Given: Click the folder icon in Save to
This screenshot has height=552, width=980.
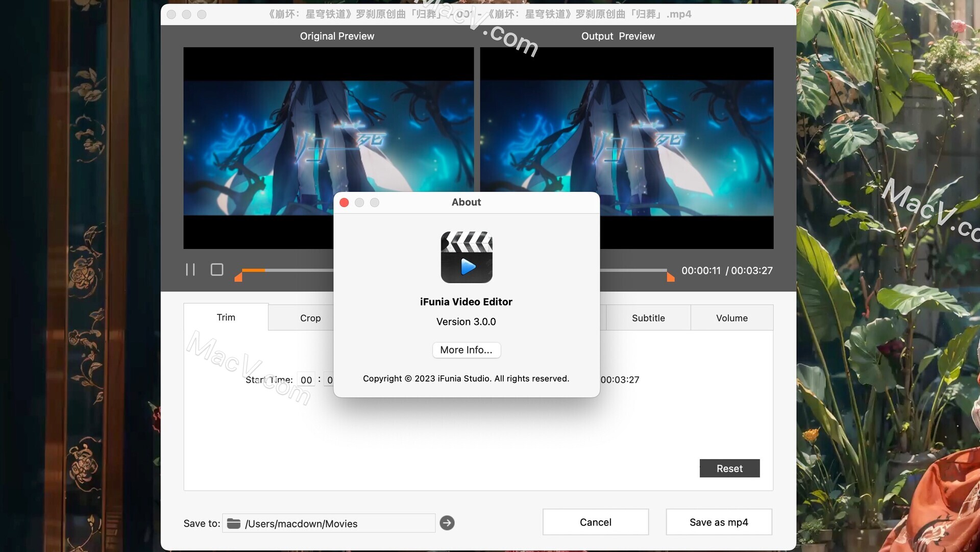Looking at the screenshot, I should (233, 523).
